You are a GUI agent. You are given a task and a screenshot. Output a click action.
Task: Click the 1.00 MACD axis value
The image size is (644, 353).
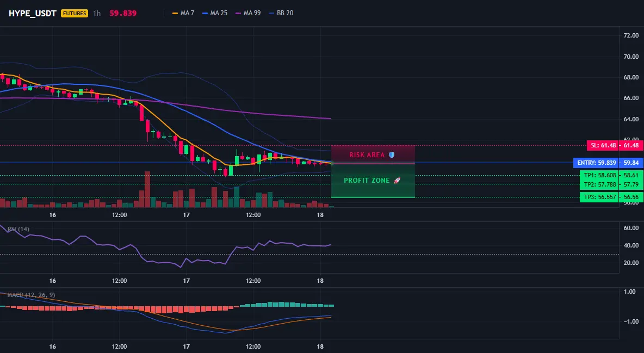coord(630,292)
